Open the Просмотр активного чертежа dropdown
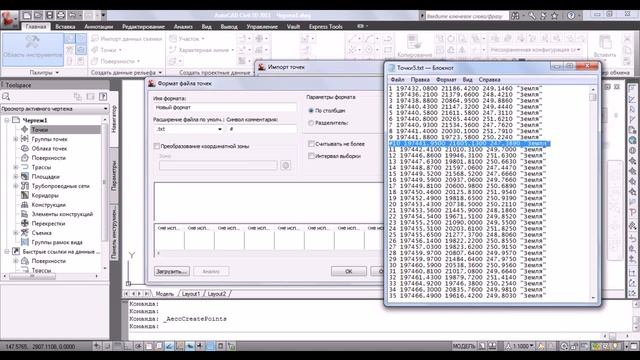640x360 pixels. click(105, 109)
